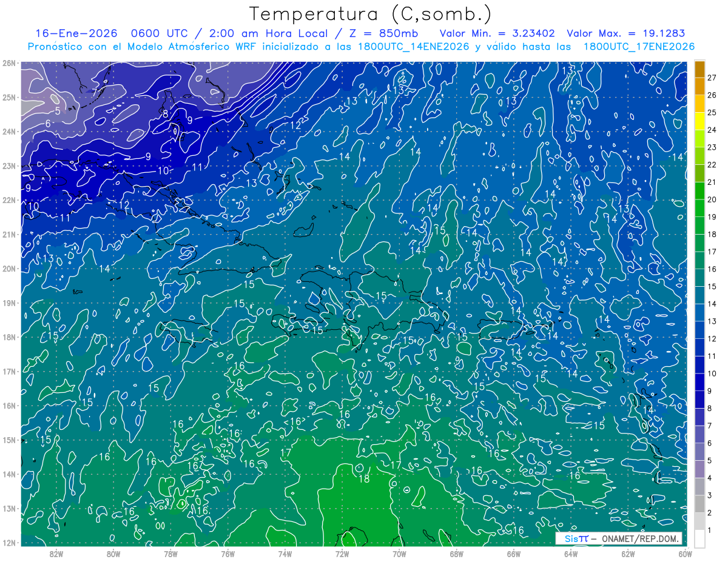Click the latitude axis label '14N'
The width and height of the screenshot is (728, 562).
click(8, 474)
